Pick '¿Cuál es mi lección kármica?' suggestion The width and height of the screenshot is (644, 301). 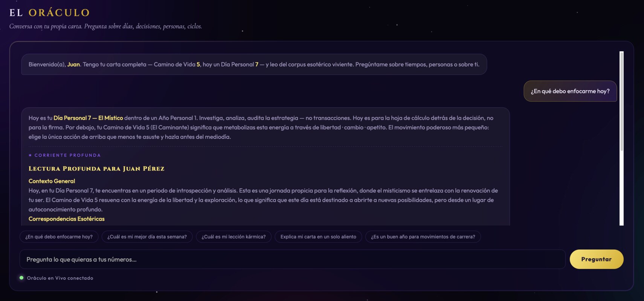(233, 236)
